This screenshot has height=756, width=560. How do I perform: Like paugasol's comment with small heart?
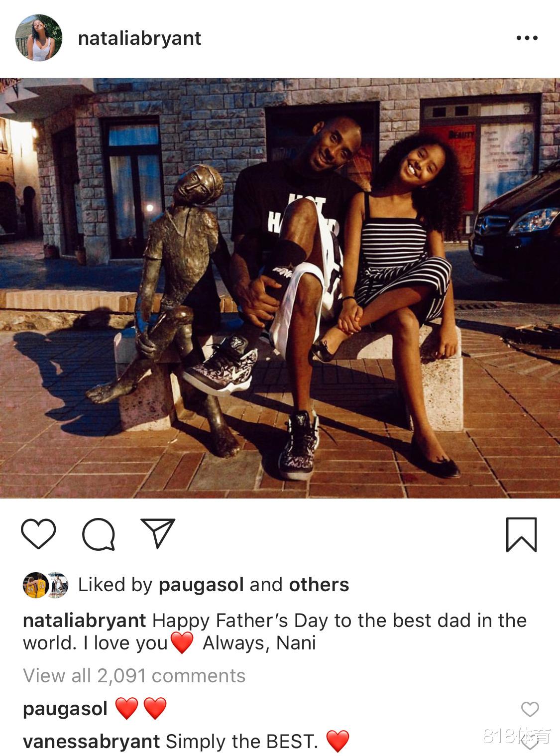pyautogui.click(x=530, y=709)
